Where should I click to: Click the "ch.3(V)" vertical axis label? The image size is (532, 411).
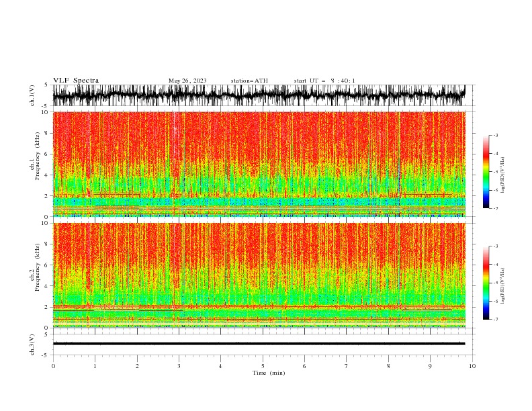click(x=32, y=345)
